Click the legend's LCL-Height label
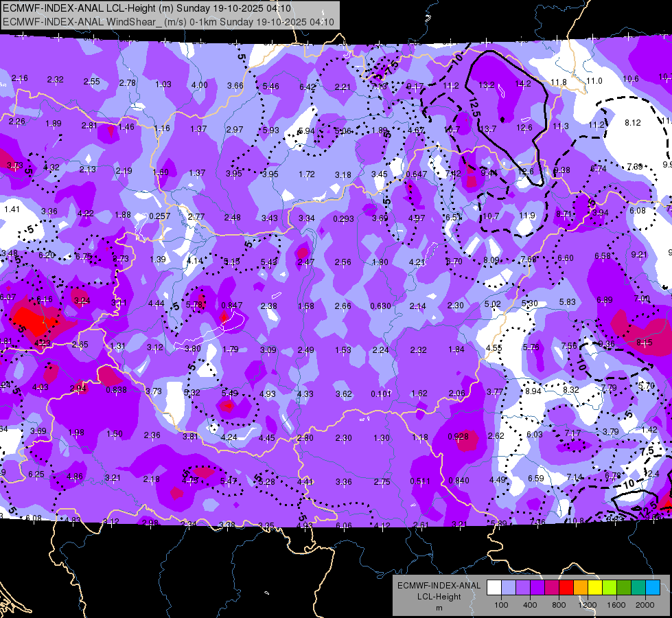The width and height of the screenshot is (672, 618). coord(439,597)
